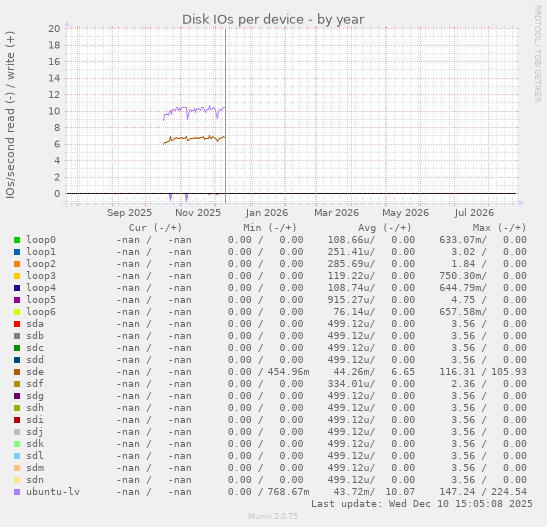Image resolution: width=547 pixels, height=527 pixels.
Task: Click the 'sdm' legend label
Action: [35, 468]
